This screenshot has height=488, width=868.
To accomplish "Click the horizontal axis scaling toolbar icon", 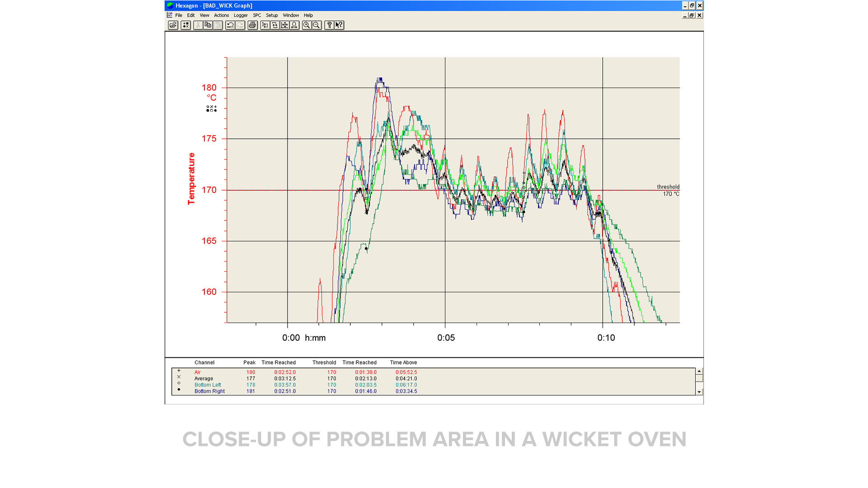I will pyautogui.click(x=275, y=25).
